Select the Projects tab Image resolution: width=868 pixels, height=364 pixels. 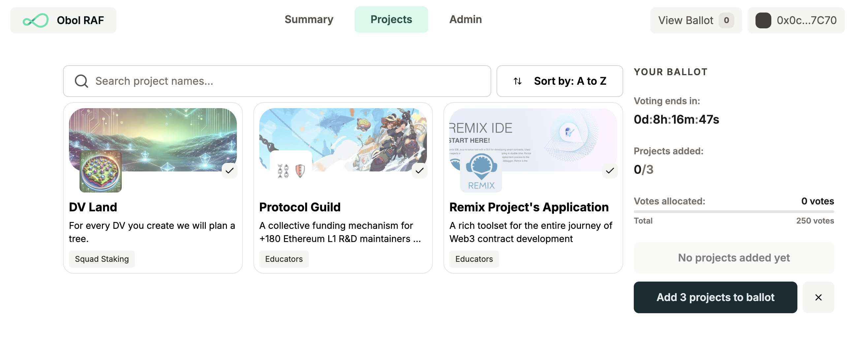click(391, 19)
